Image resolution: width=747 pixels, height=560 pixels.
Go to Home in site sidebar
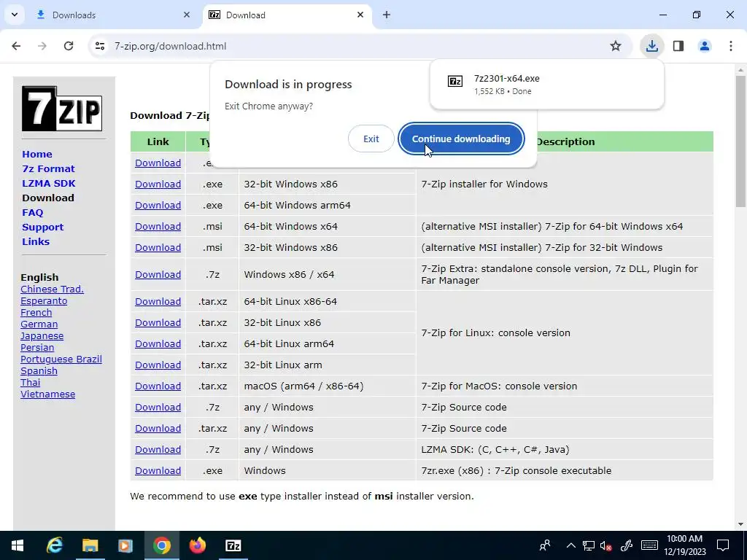pyautogui.click(x=37, y=154)
